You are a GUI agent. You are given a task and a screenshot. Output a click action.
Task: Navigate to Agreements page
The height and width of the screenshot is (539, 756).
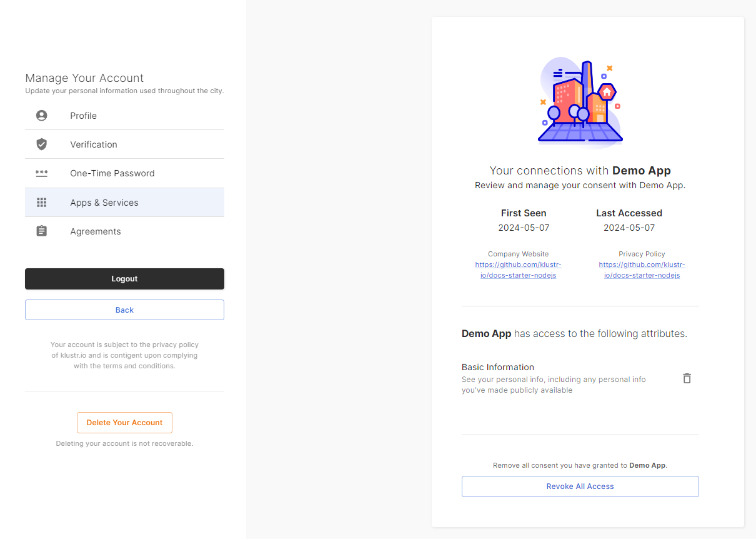point(96,231)
